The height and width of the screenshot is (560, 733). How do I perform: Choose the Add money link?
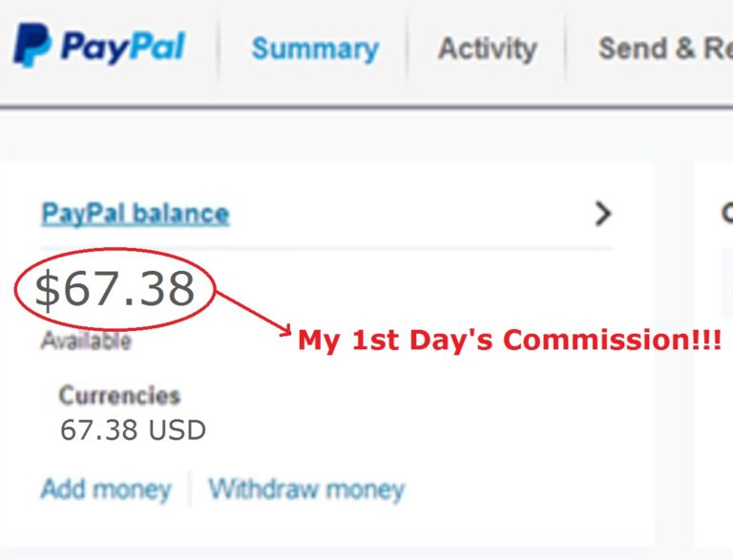pyautogui.click(x=106, y=490)
